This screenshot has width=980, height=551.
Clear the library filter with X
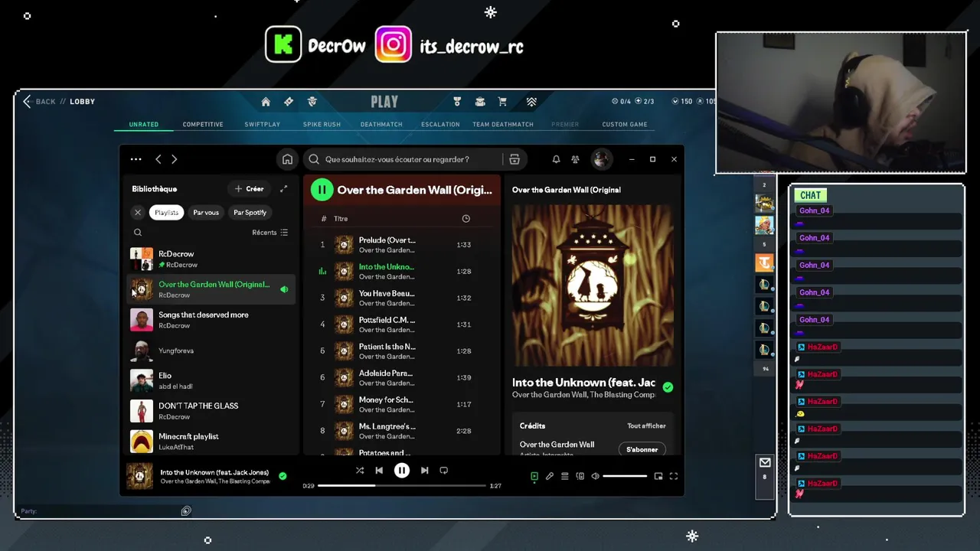pos(138,213)
